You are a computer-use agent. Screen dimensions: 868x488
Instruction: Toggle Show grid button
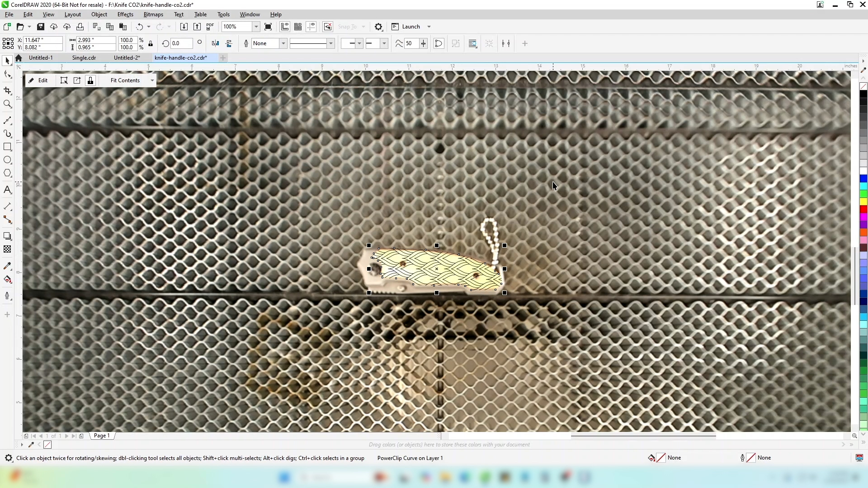point(298,27)
